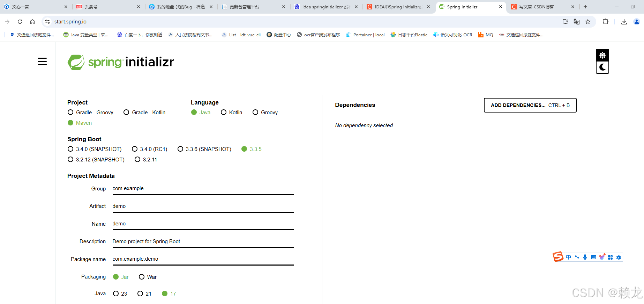Open the List - ldt-vue-cli bookmark
Viewport: 644px width, 304px height.
tap(241, 35)
